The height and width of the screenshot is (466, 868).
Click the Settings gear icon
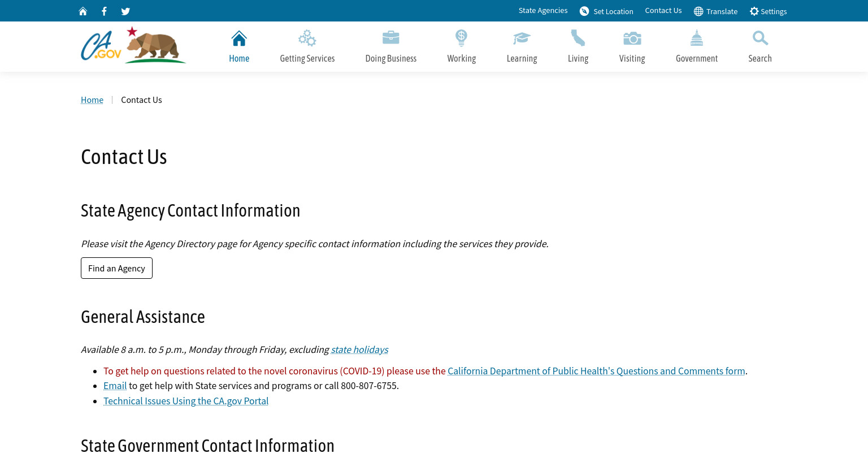click(754, 11)
